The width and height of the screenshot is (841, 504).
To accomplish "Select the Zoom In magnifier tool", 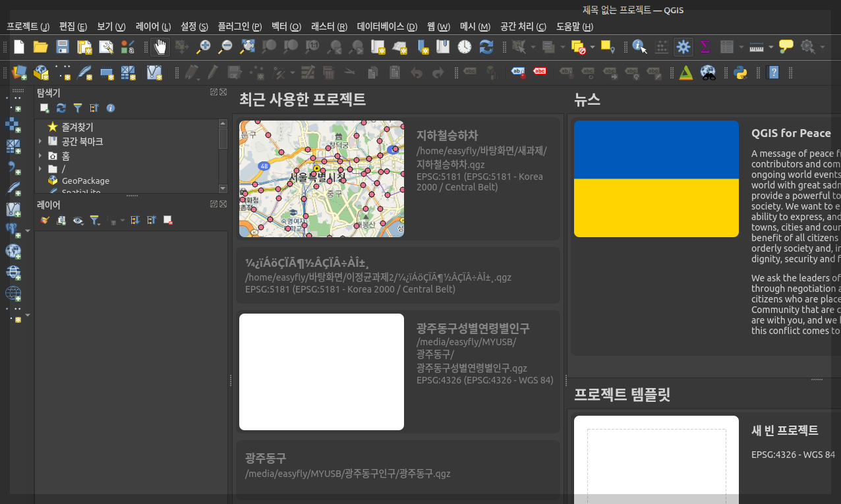I will (204, 47).
